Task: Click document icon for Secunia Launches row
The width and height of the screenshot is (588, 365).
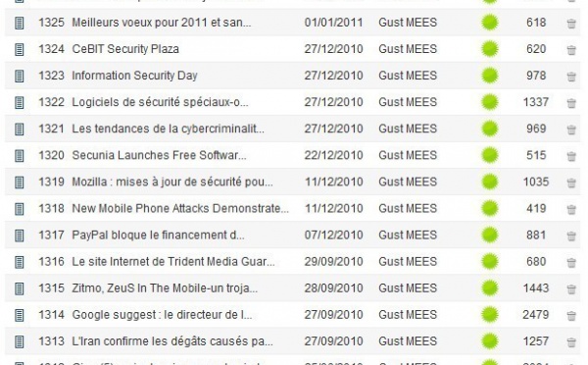Action: 20,156
